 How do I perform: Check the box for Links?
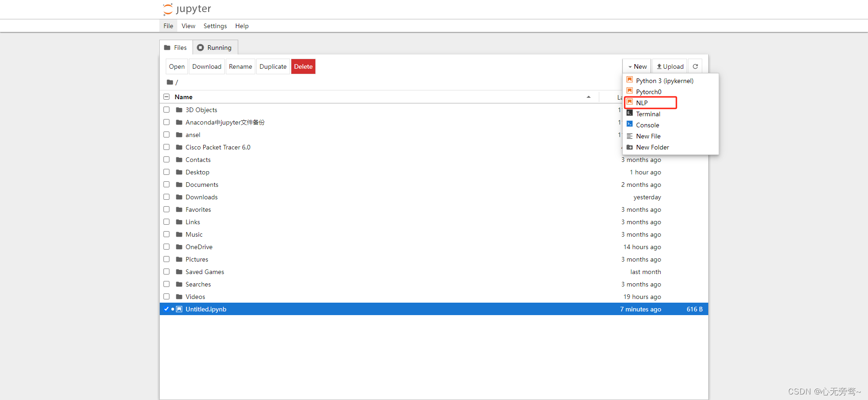(x=166, y=222)
